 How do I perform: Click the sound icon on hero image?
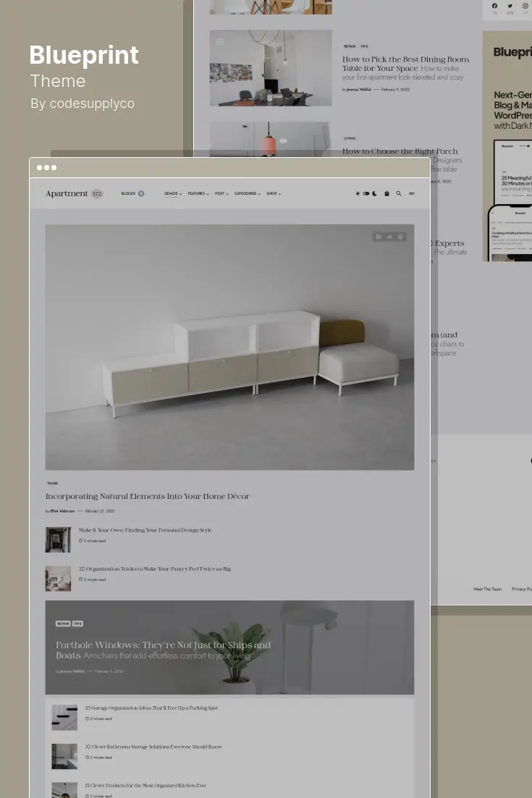(x=389, y=237)
